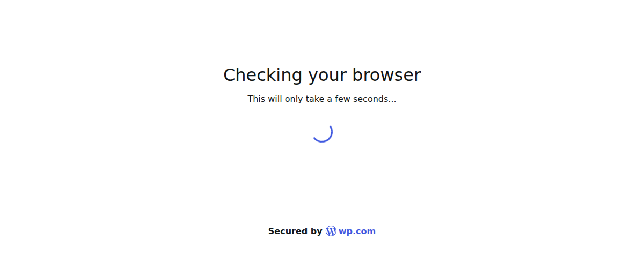Click the "Checking your browser" heading
644x262 pixels.
coord(322,75)
